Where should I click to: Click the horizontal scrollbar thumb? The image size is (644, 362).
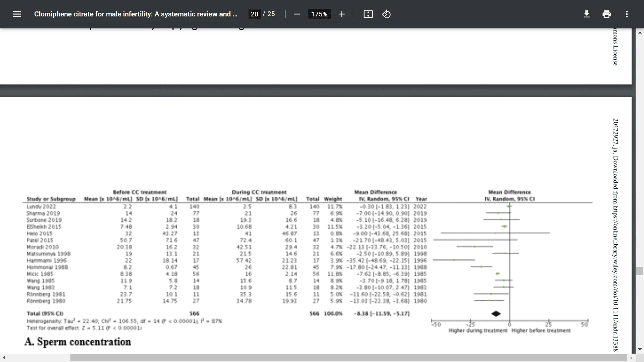pyautogui.click(x=348, y=358)
